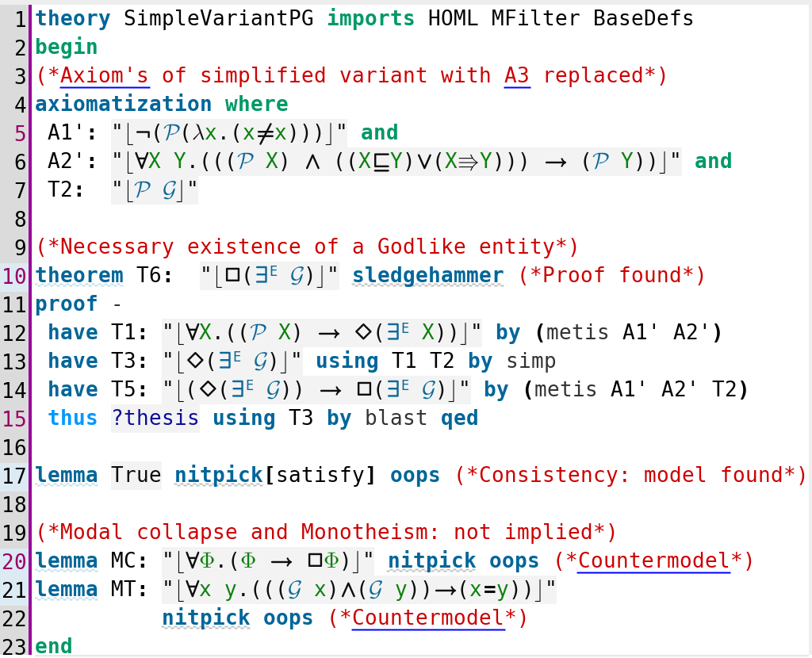Viewport: 812px width, 658px height.
Task: Click underlined Countermodel comment on line 20
Action: point(654,561)
